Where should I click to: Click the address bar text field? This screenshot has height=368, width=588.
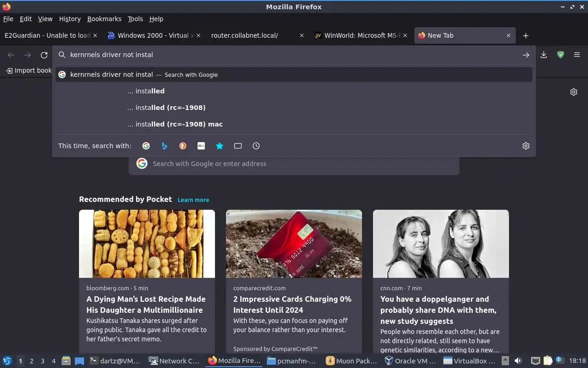point(293,55)
